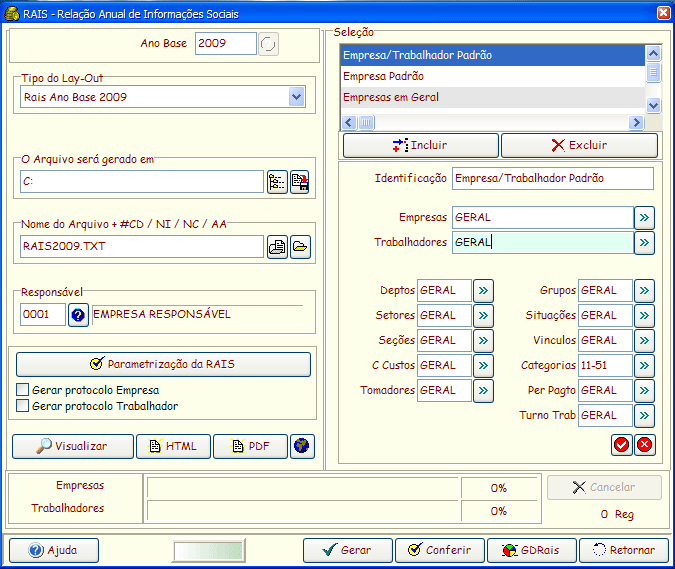
Task: Click the output path field C:
Action: 142,182
